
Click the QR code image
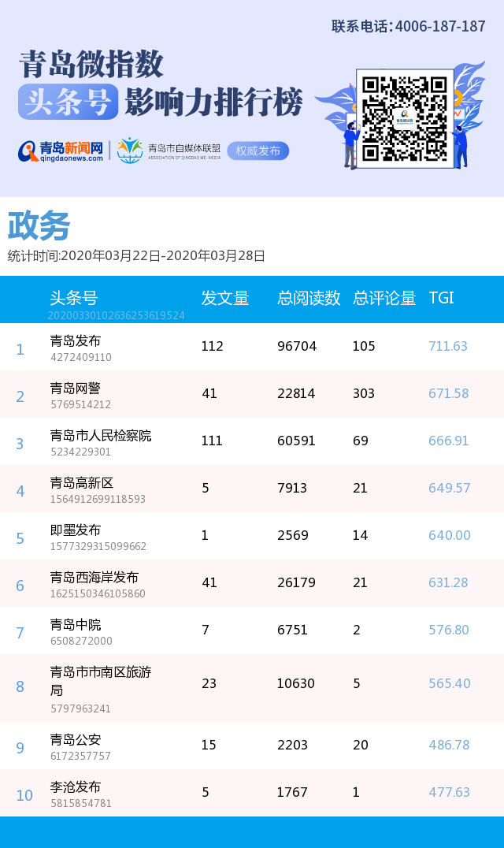[x=406, y=118]
